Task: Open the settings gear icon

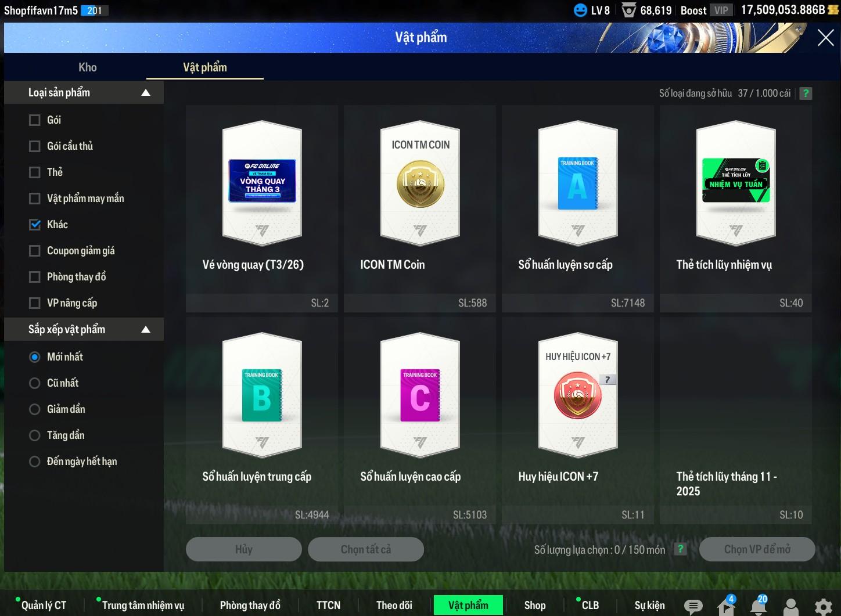Action: [823, 607]
